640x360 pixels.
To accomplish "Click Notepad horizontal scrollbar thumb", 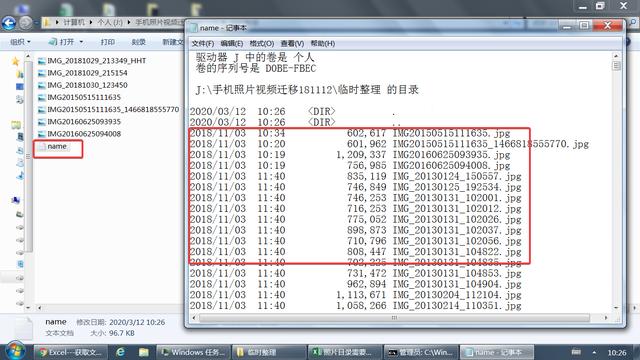I will click(x=394, y=318).
